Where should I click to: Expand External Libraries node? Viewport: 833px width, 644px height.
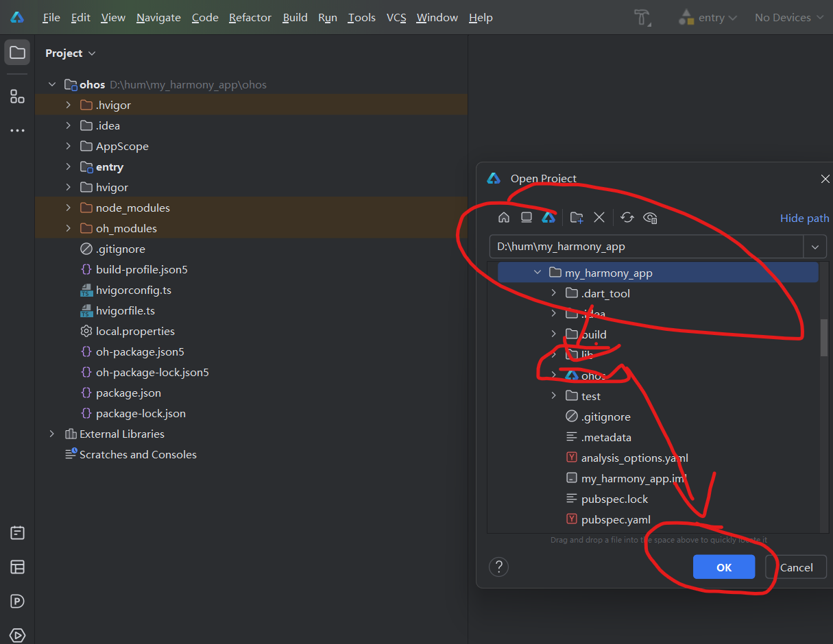click(x=51, y=434)
